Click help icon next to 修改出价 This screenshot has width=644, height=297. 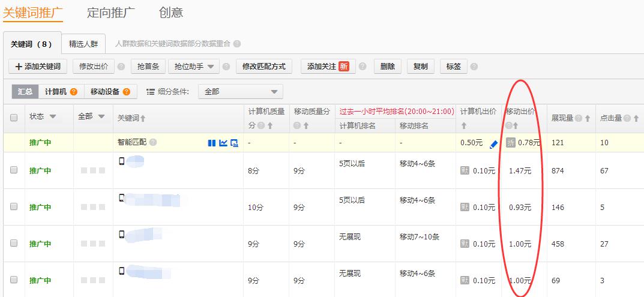pyautogui.click(x=121, y=67)
